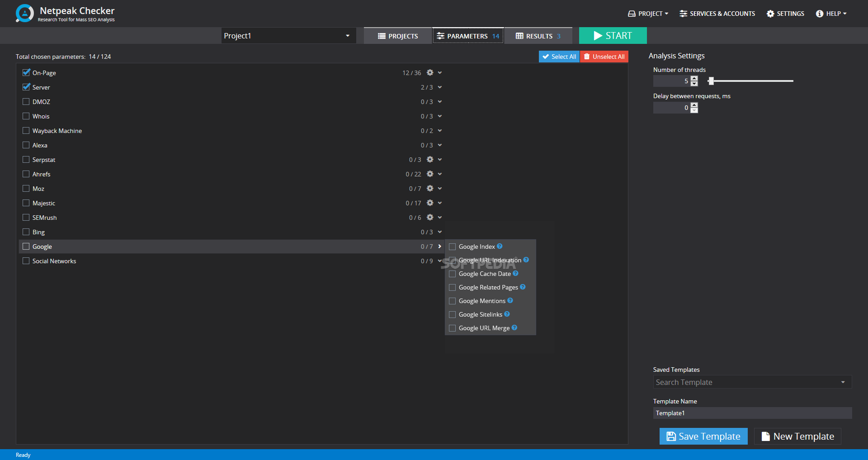This screenshot has height=460, width=868.
Task: Click the Netpeak Checker logo
Action: pos(24,13)
